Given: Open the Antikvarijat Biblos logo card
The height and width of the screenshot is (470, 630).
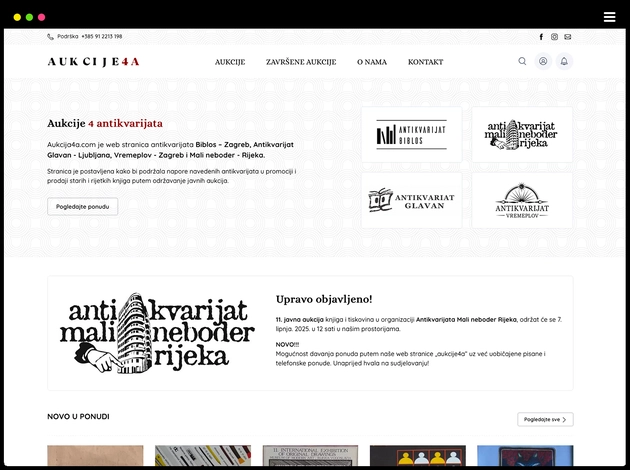Looking at the screenshot, I should click(x=412, y=135).
